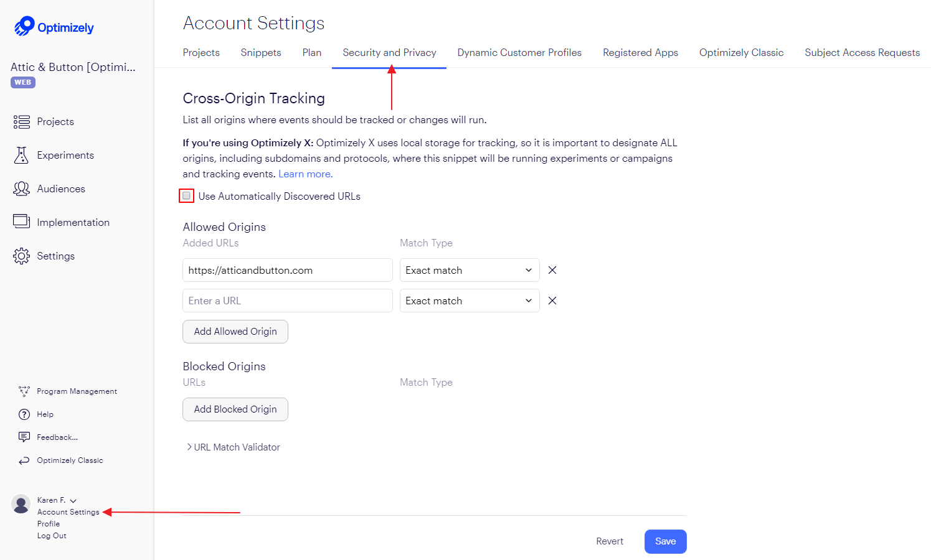Open match type dropdown for empty URL row
The image size is (931, 560).
(470, 301)
